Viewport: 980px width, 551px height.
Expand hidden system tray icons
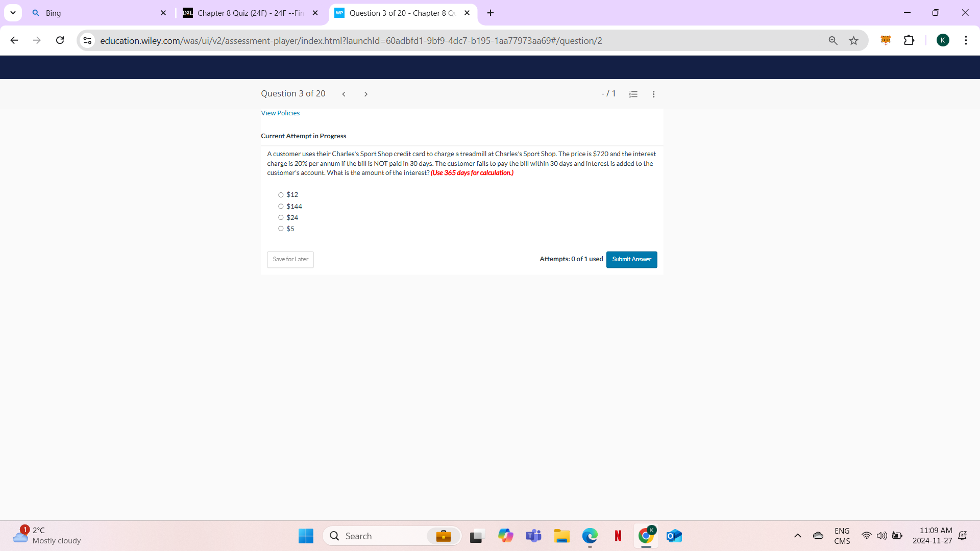tap(798, 536)
